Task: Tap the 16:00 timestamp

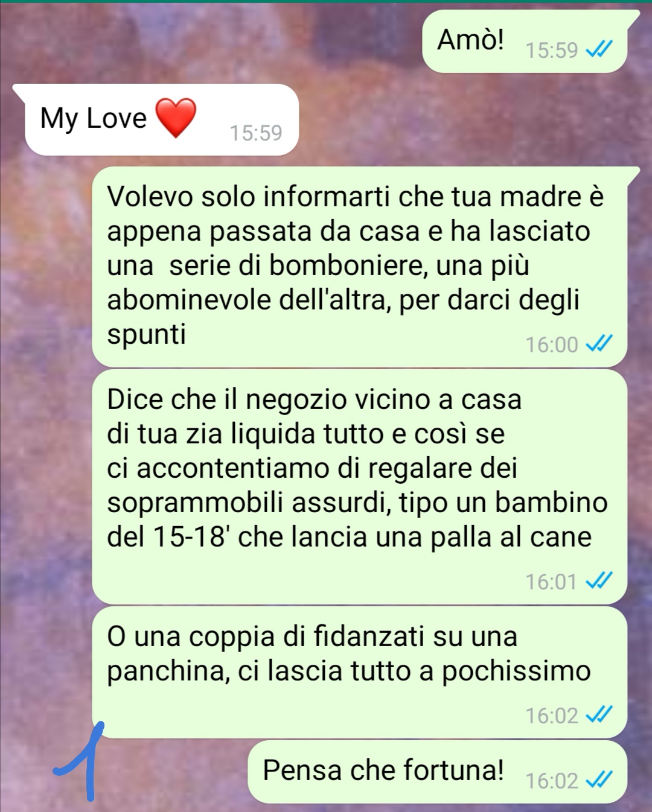Action: (552, 344)
